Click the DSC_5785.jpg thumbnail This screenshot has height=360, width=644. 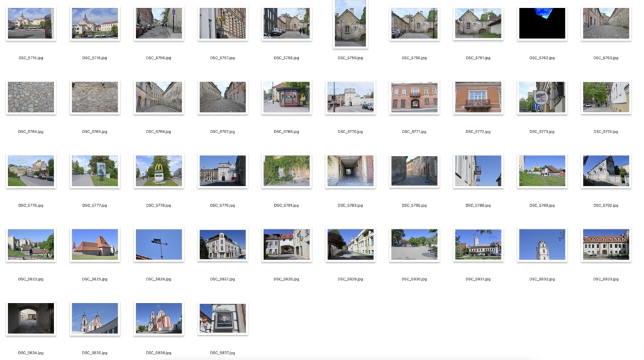[414, 171]
